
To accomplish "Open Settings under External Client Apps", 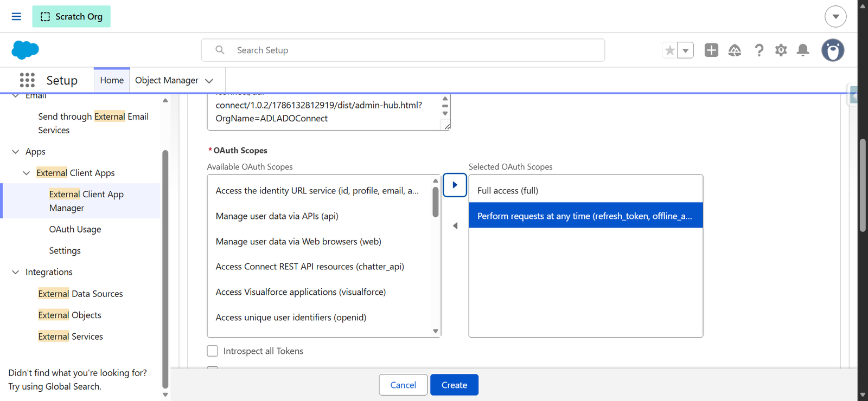I will tap(65, 250).
